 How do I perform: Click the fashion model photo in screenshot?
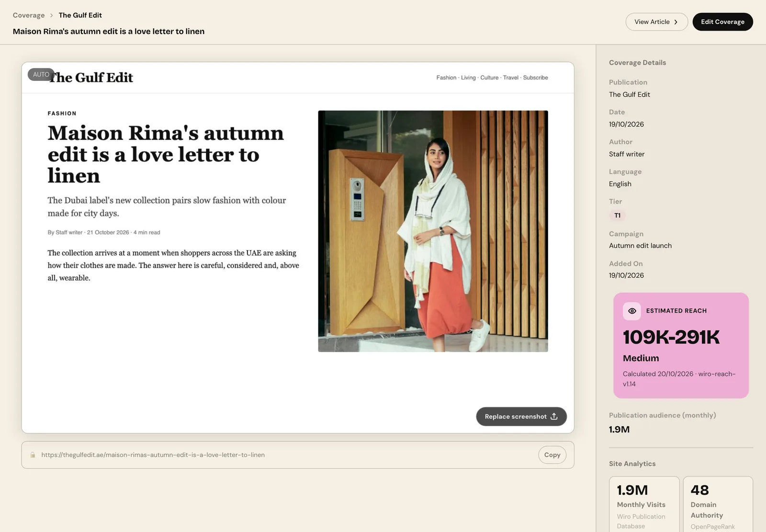pos(433,231)
